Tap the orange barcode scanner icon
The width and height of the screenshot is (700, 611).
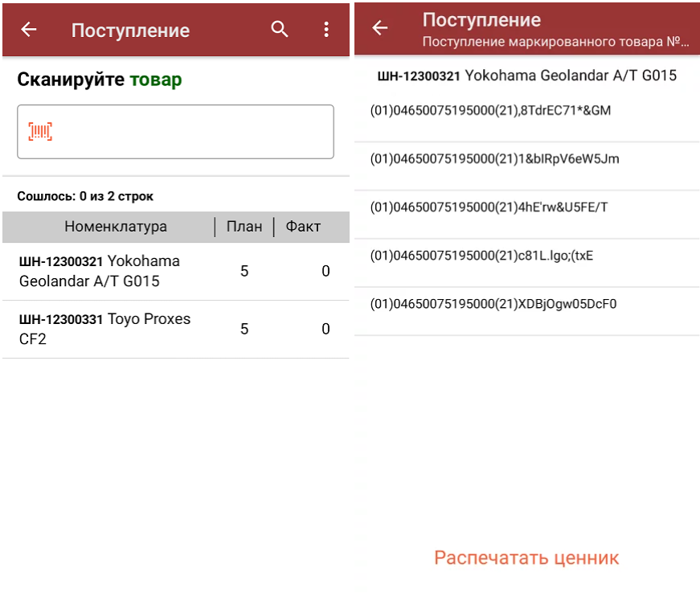40,132
